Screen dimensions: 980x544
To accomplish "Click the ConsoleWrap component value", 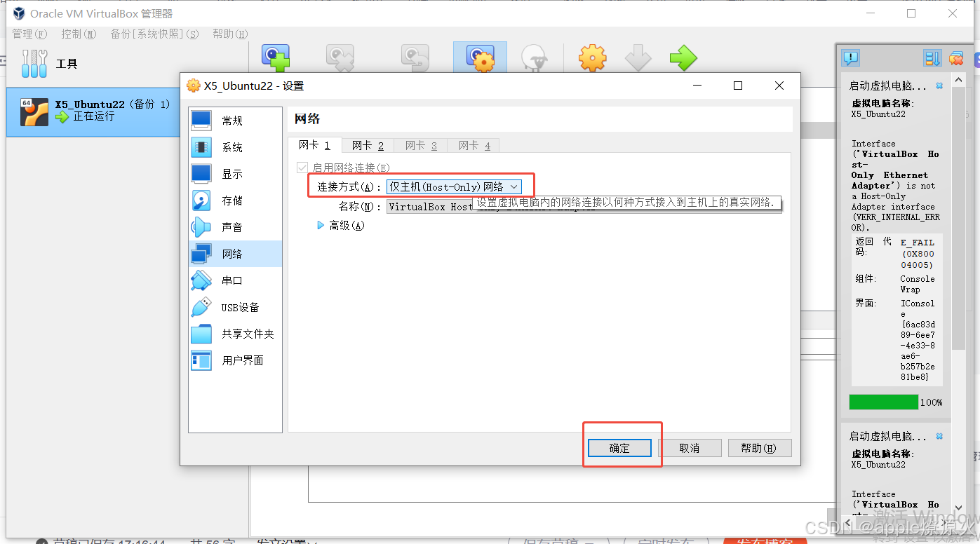I will point(918,284).
